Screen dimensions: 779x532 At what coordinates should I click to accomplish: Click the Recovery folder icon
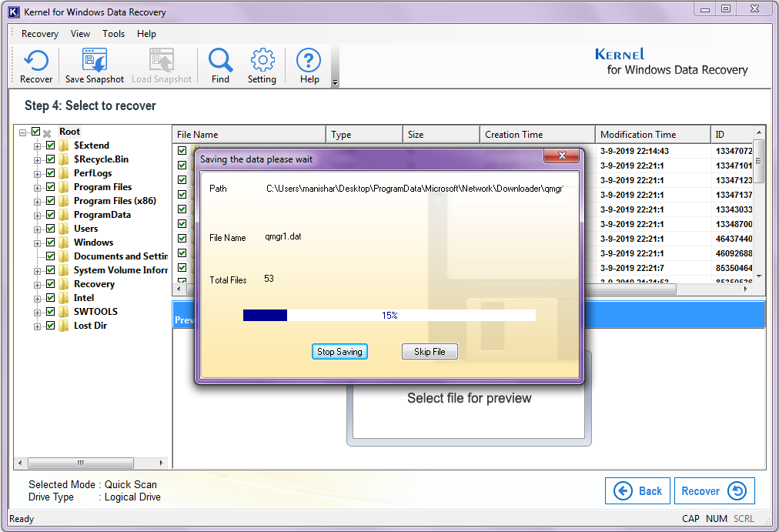point(64,284)
